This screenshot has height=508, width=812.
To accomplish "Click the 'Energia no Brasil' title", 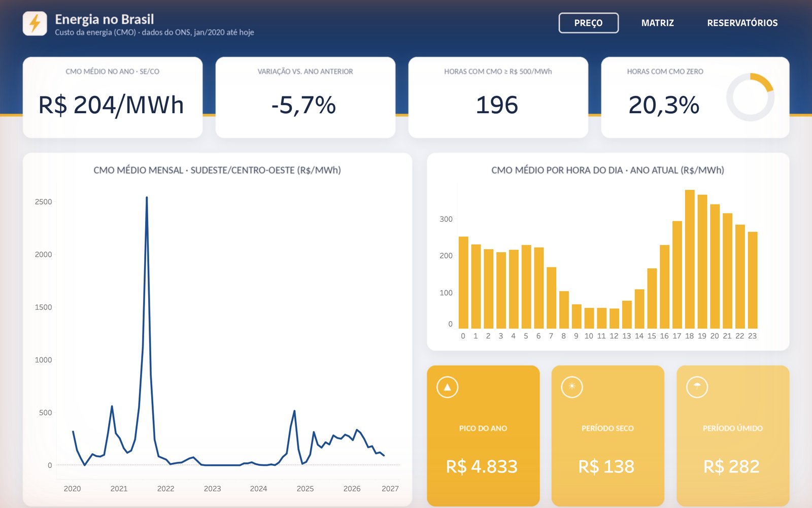I will (105, 19).
